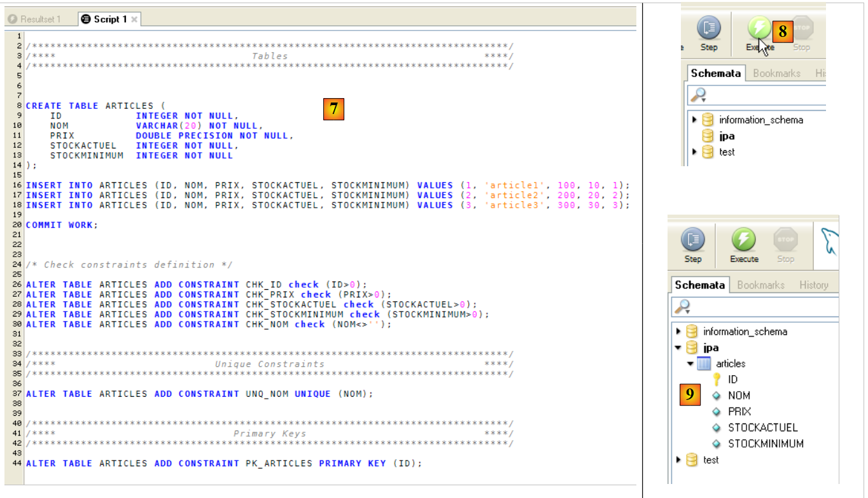The width and height of the screenshot is (868, 498).
Task: Switch to the Resultset 1 tab
Action: [x=39, y=19]
